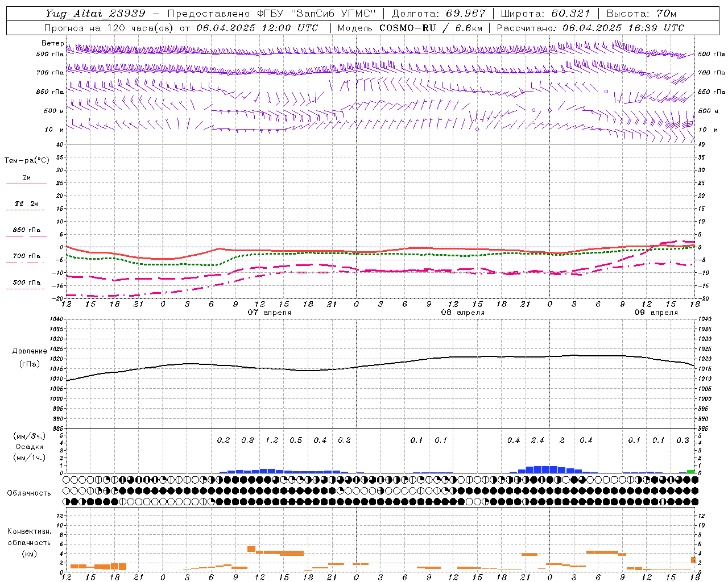The width and height of the screenshot is (728, 582).
Task: Click the green precipitation bar
Action: [690, 471]
